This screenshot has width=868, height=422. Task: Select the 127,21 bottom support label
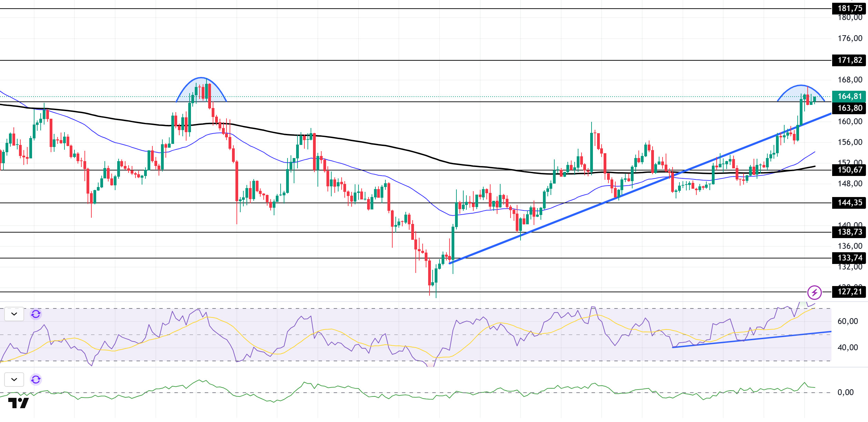[x=849, y=292]
